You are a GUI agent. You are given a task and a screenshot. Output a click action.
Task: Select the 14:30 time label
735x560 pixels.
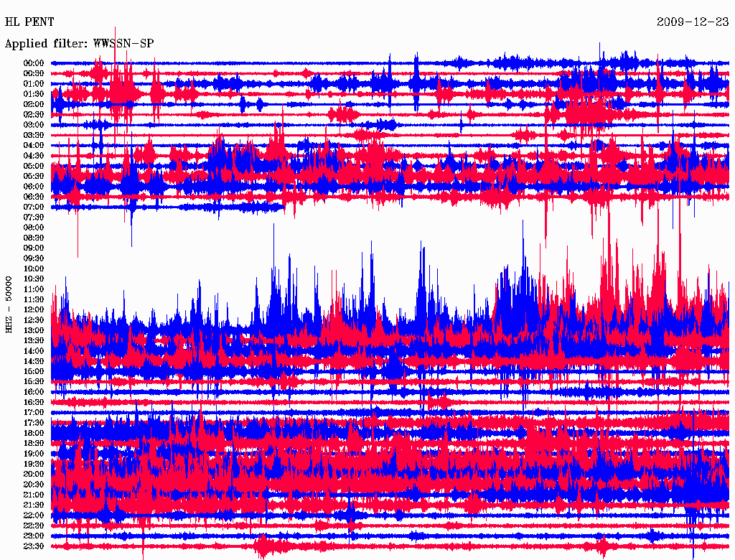34,360
